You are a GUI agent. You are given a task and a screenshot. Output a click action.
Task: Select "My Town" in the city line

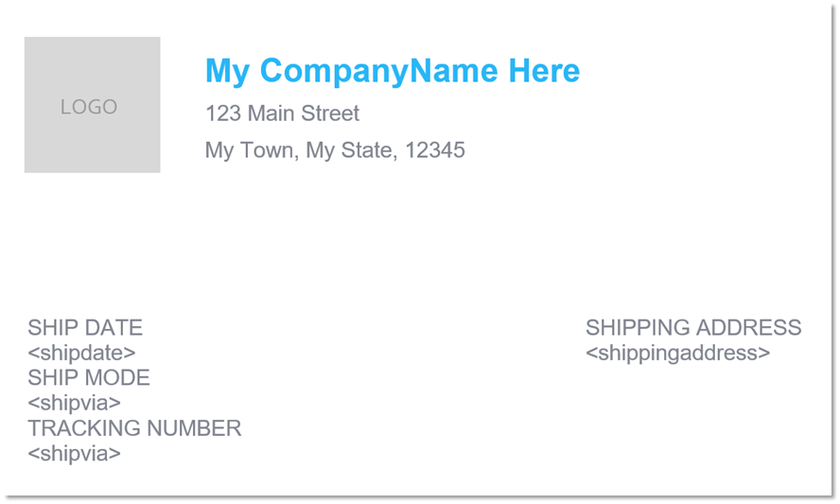252,150
